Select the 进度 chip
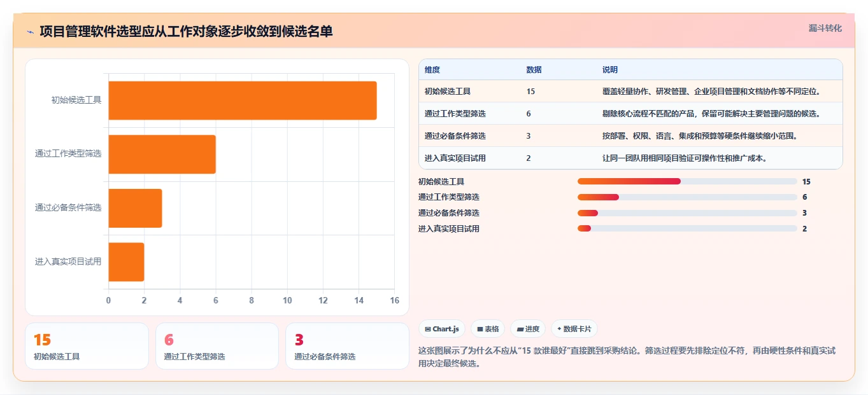868x395 pixels. [x=528, y=329]
